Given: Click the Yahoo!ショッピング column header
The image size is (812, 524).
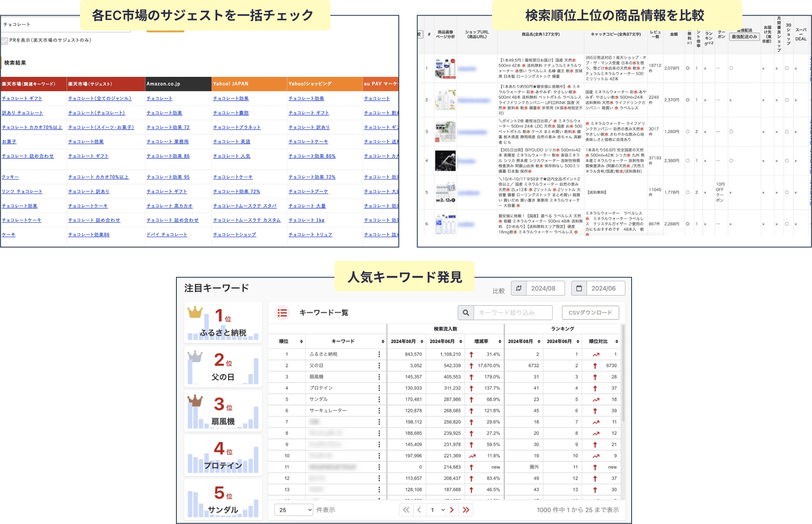Looking at the screenshot, I should coord(324,84).
